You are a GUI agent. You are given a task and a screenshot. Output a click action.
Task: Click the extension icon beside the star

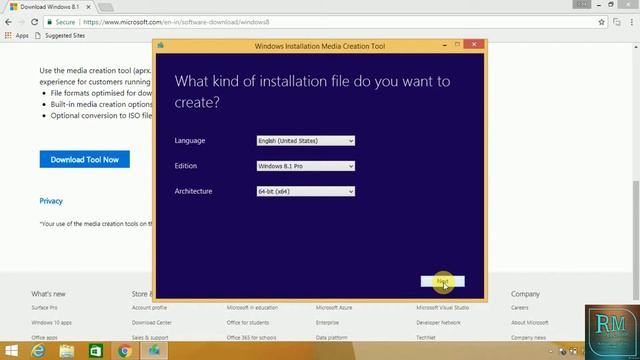(x=617, y=22)
